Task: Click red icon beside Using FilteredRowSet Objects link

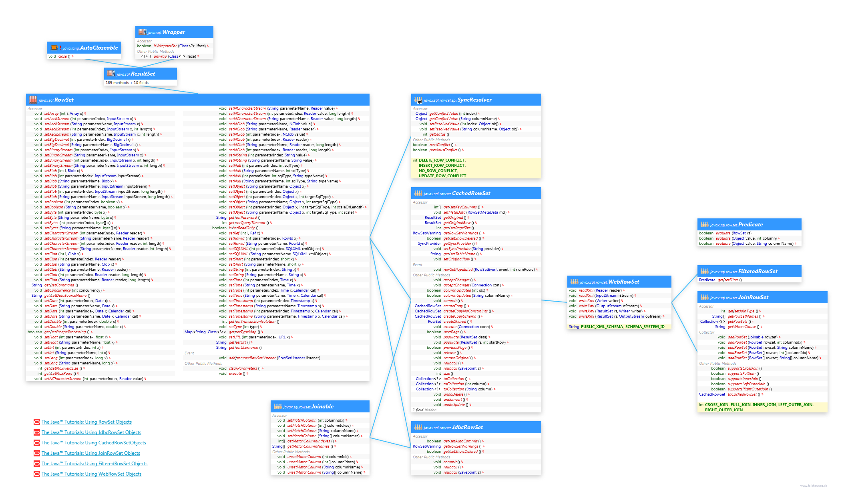Action: pos(37,464)
